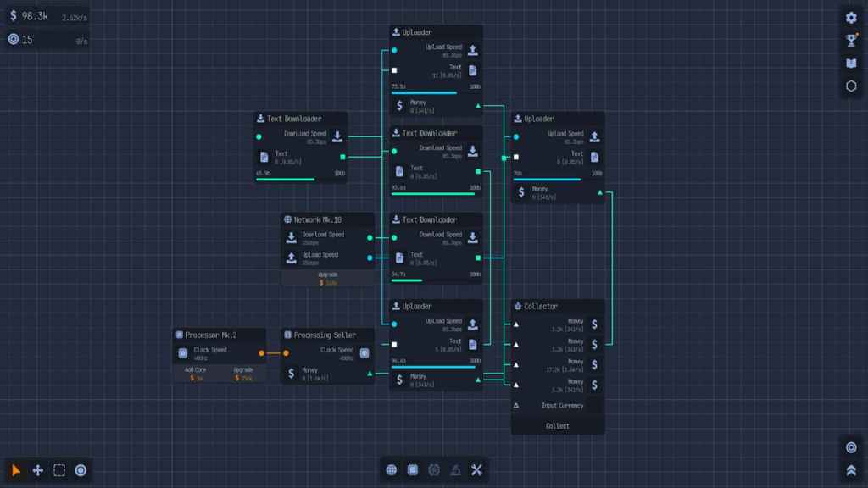The width and height of the screenshot is (868, 488).
Task: Open the wrench tools icon in bottom toolbar
Action: click(x=476, y=469)
